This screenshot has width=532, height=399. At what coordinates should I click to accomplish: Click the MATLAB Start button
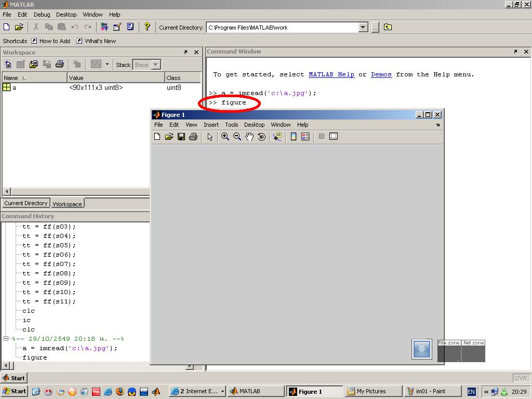pos(14,378)
